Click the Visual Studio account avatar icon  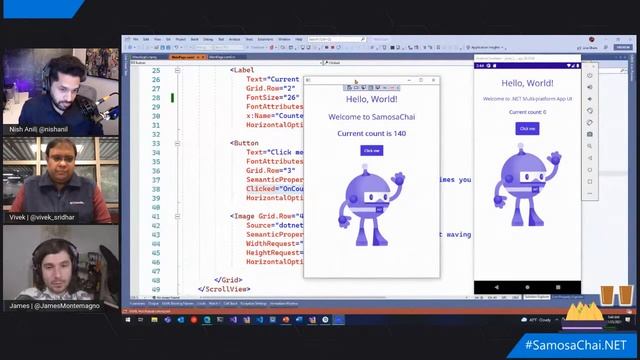[591, 39]
